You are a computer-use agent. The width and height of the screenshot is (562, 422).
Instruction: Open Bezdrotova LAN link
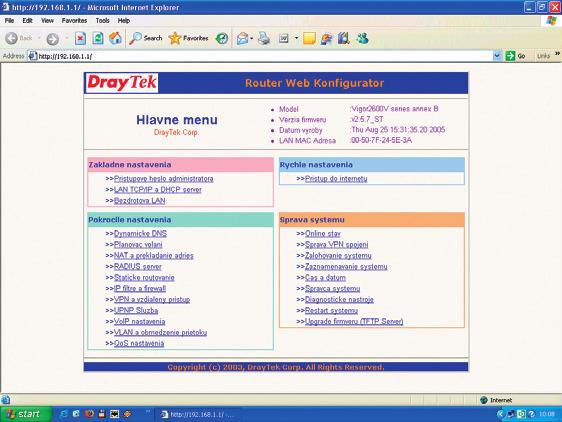coord(139,201)
